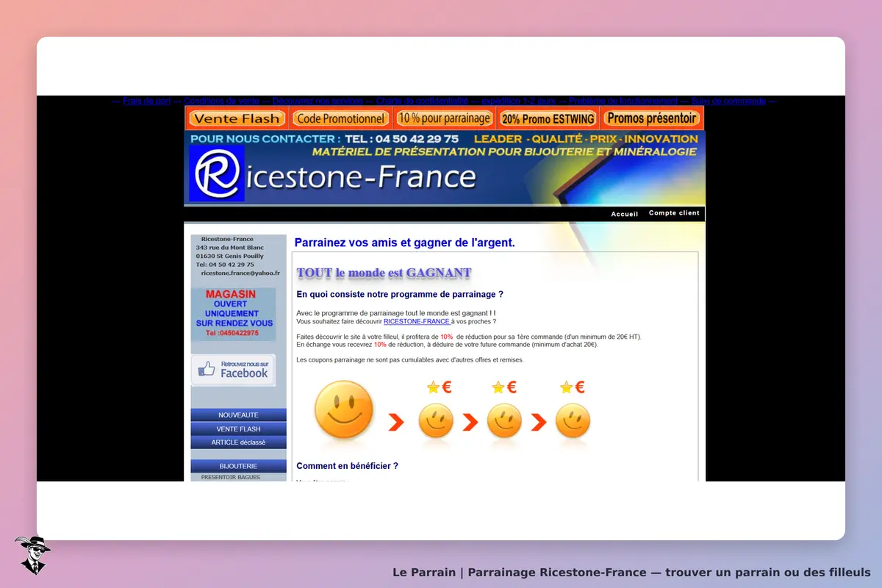Image resolution: width=882 pixels, height=588 pixels.
Task: Follow the Conditions de vente link
Action: click(x=221, y=101)
